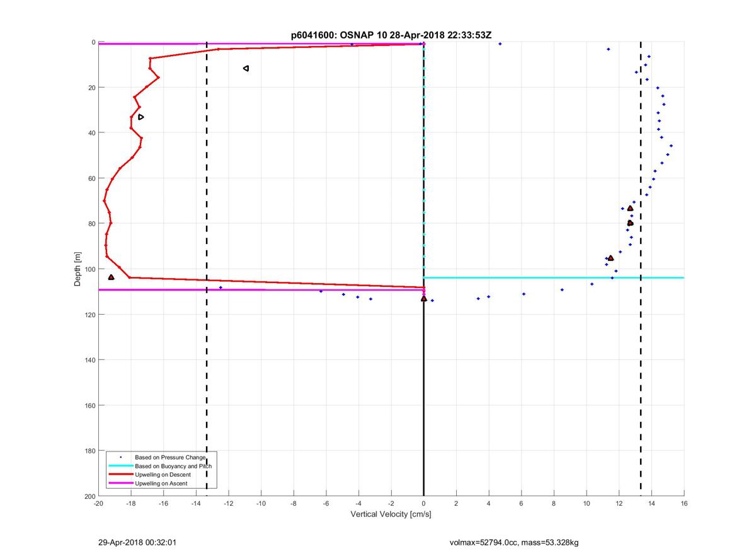Viewport: 756px width, 558px height.
Task: Click the depth-axis tick label '120'
Action: click(x=89, y=315)
